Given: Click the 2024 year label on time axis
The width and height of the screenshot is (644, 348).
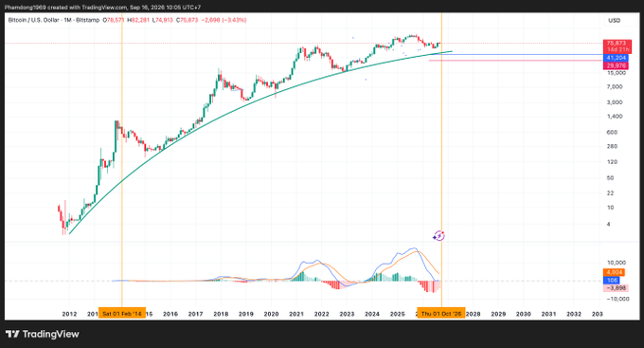Looking at the screenshot, I should (372, 314).
